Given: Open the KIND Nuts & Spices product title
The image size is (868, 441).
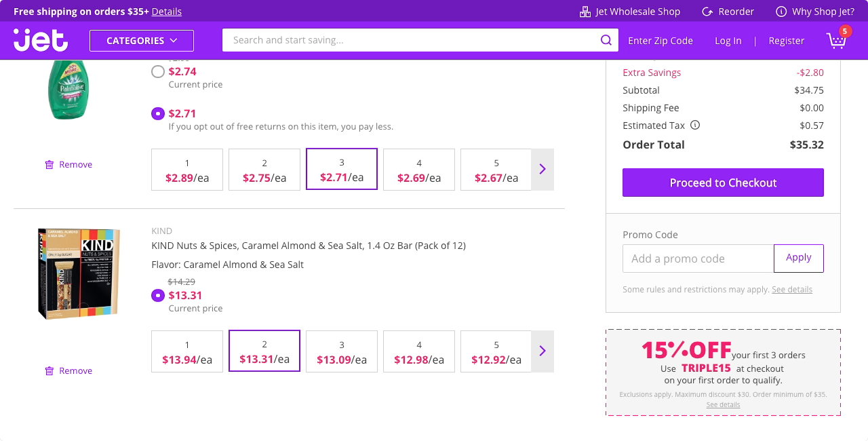Looking at the screenshot, I should 309,246.
